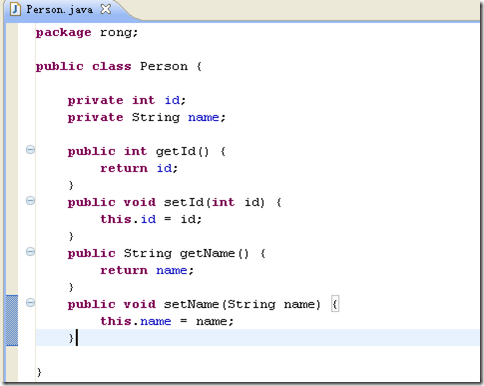The height and width of the screenshot is (386, 484).
Task: Click 'String' in the private name declaration
Action: click(x=156, y=118)
